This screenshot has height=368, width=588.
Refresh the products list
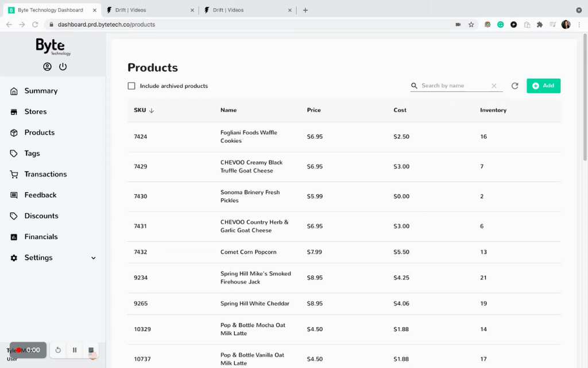click(515, 86)
